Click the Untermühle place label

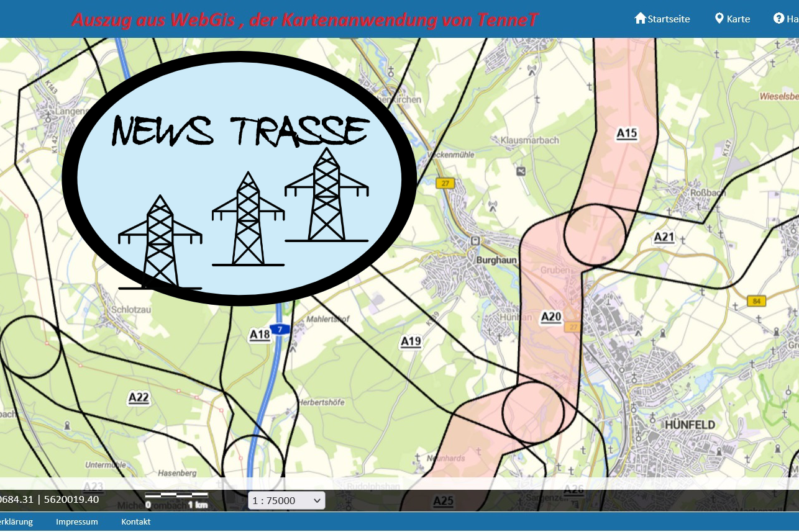tap(106, 465)
